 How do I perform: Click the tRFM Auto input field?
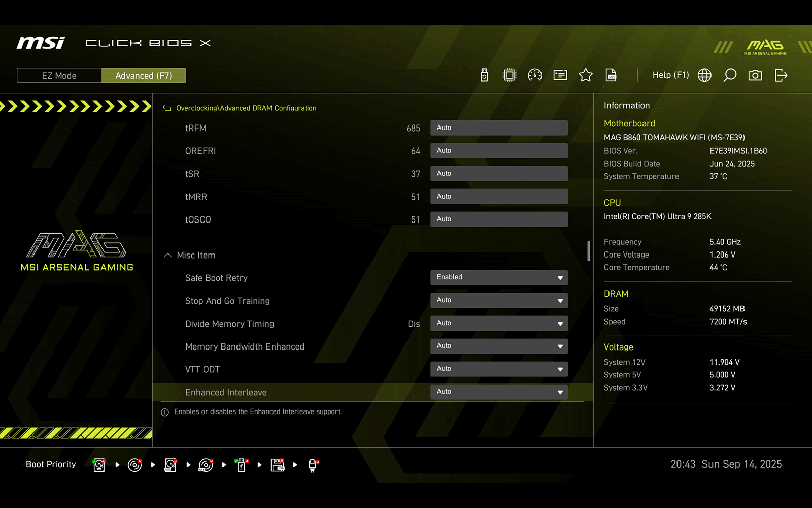tap(499, 128)
